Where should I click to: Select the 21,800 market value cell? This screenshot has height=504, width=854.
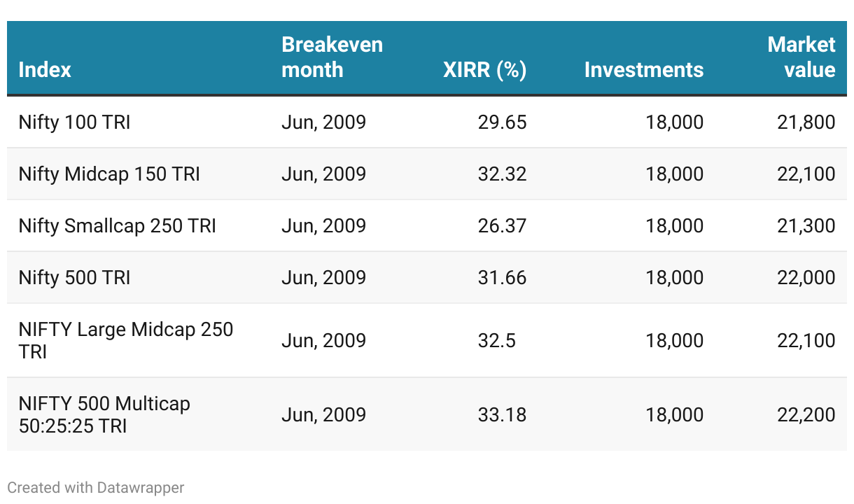click(x=806, y=122)
